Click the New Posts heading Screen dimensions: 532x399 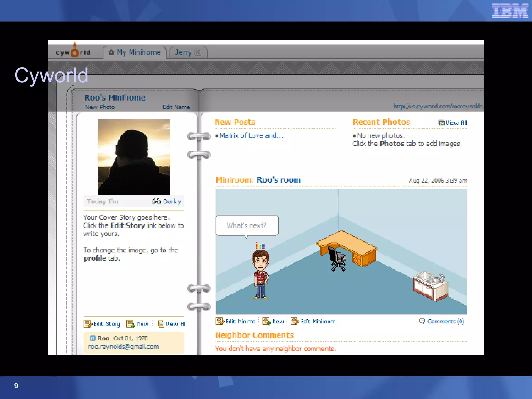pyautogui.click(x=235, y=122)
